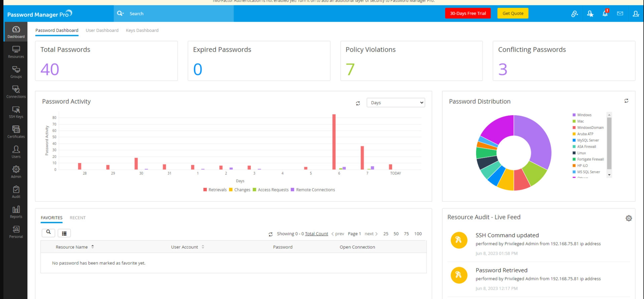
Task: Toggle Retrievals series in chart legend
Action: 215,190
